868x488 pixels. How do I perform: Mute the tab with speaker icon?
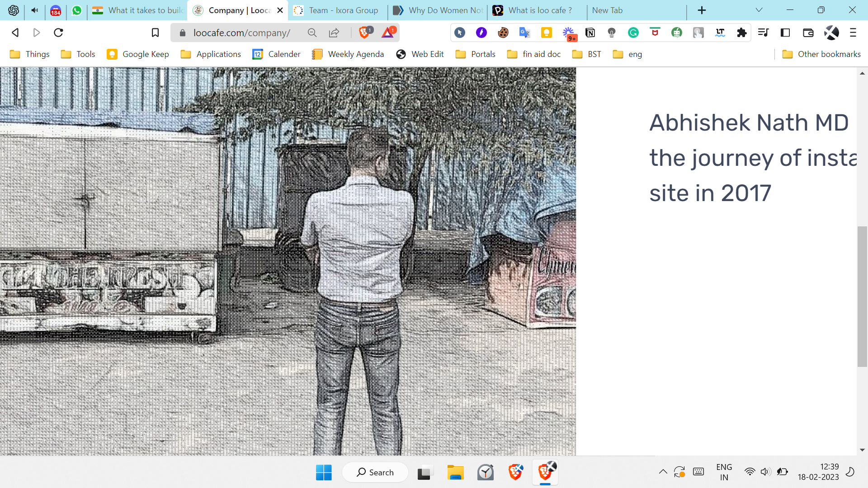[x=35, y=10]
